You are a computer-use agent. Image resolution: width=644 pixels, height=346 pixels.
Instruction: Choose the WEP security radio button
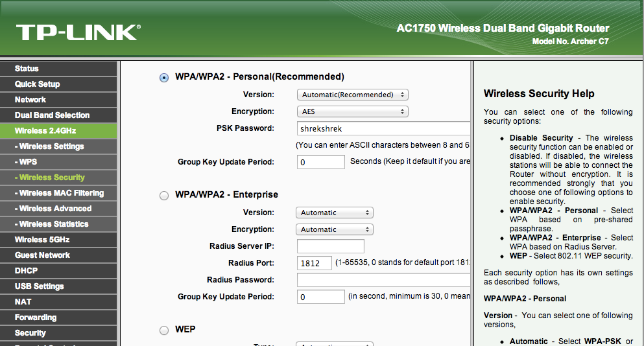[164, 330]
